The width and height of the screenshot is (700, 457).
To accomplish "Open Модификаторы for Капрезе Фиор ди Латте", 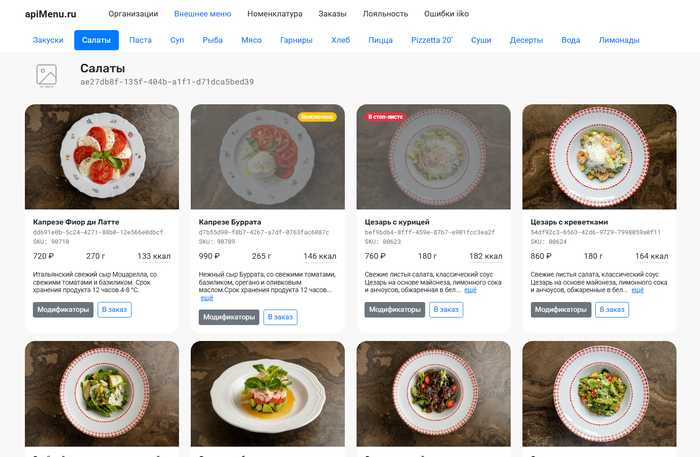I will click(63, 310).
